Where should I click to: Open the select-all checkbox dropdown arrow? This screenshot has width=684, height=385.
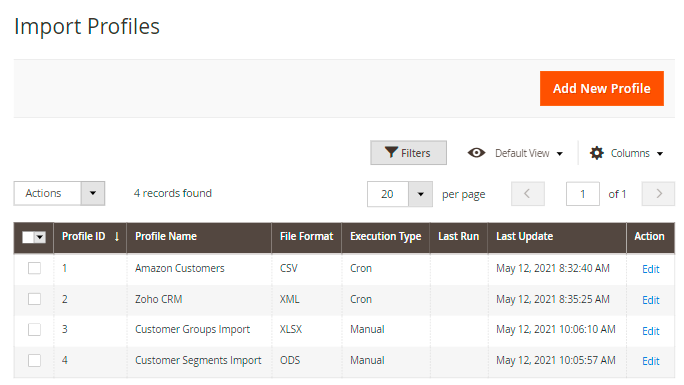click(40, 237)
